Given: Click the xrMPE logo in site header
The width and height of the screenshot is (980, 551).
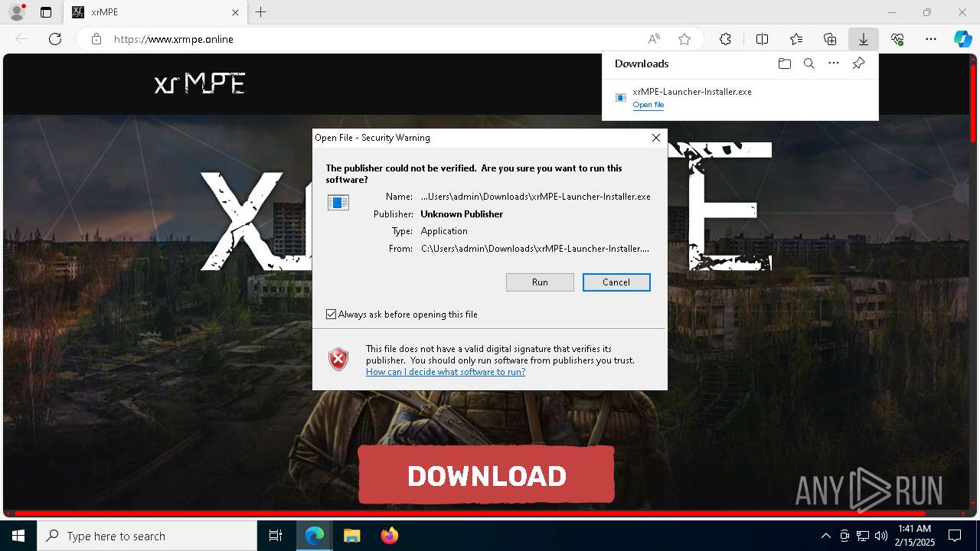Looking at the screenshot, I should [x=199, y=83].
